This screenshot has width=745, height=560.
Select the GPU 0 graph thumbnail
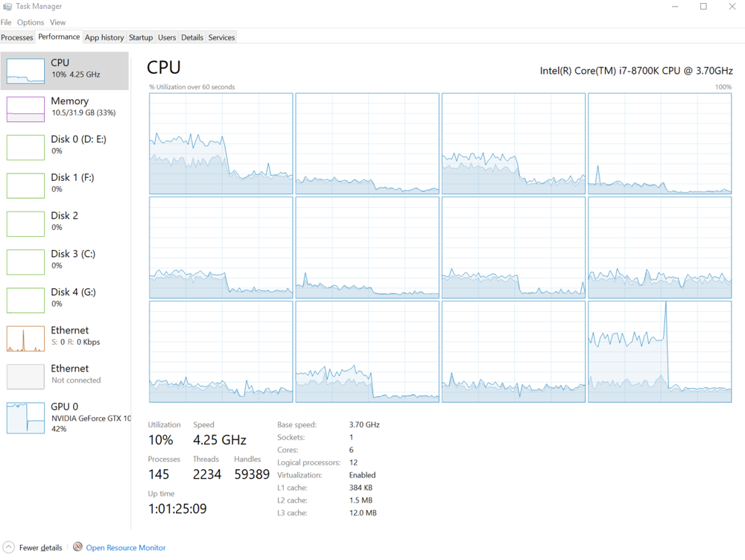(x=25, y=418)
